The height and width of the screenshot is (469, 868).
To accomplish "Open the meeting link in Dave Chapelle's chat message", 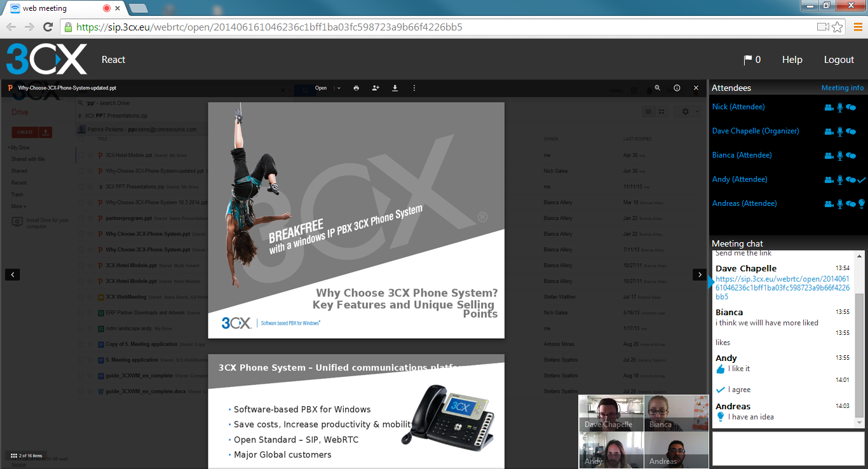I will (x=782, y=288).
